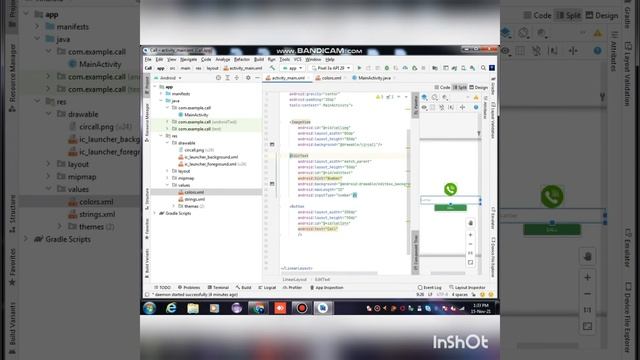Image resolution: width=640 pixels, height=360 pixels.
Task: Click the zoom-to-fit icon in preview
Action: coord(470,262)
